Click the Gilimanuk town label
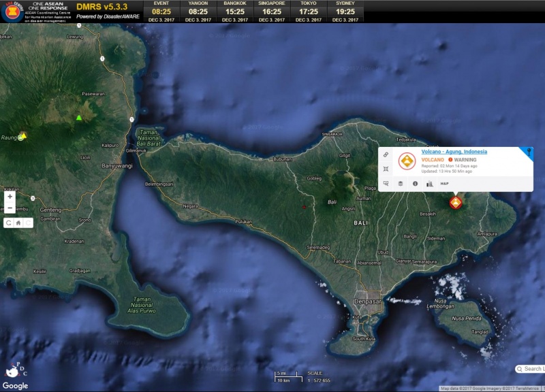This screenshot has height=392, width=545. 136,150
